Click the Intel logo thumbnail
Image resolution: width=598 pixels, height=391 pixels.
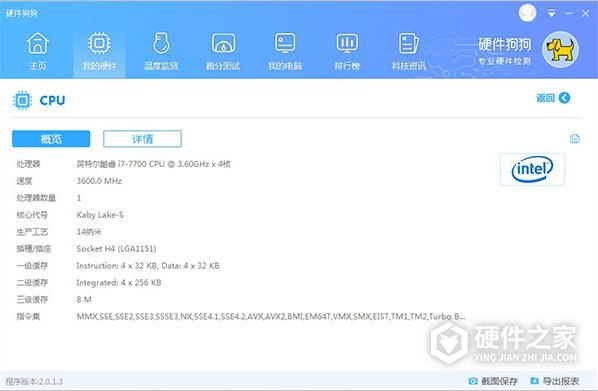[532, 169]
